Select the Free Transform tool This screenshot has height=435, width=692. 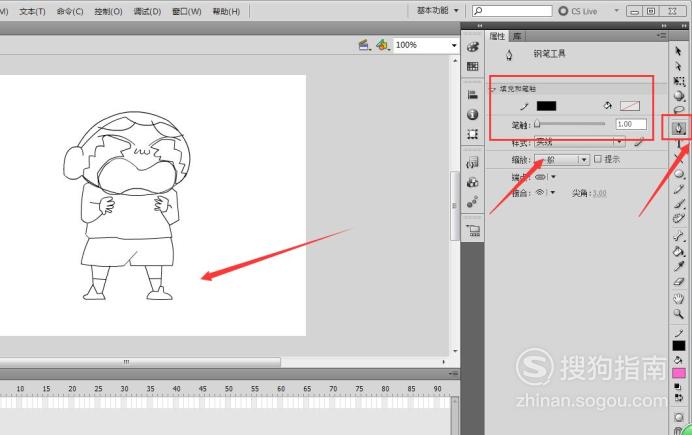click(679, 81)
